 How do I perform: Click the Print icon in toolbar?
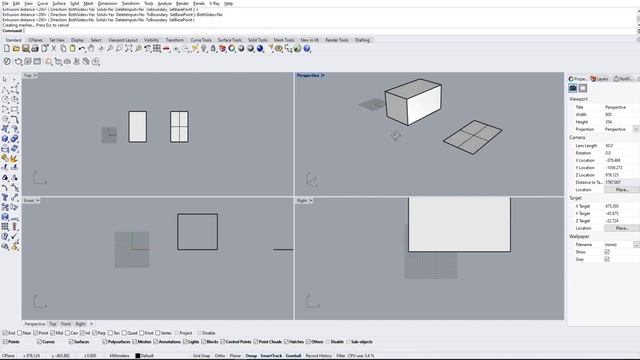click(35, 49)
